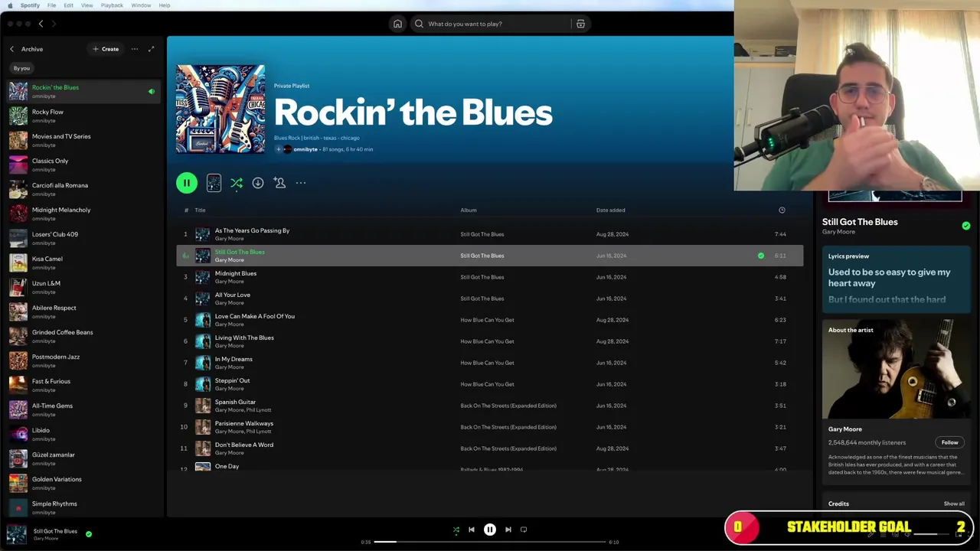980x551 pixels.
Task: Sort tracks by the Title column
Action: (200, 210)
